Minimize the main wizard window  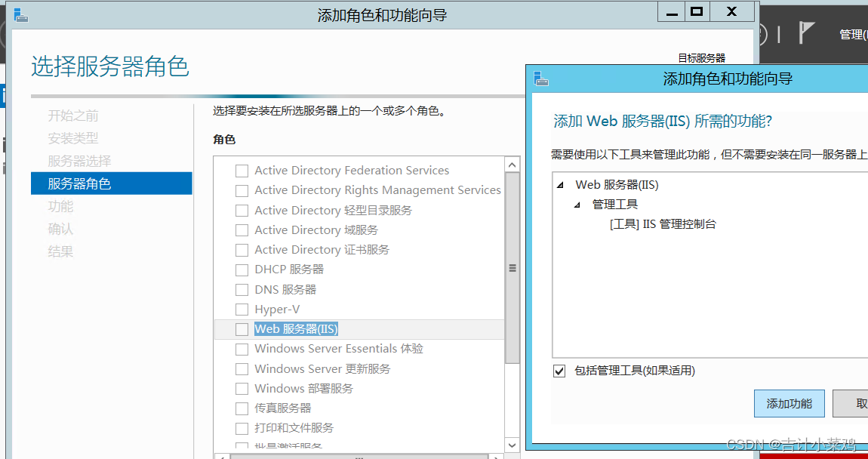[672, 11]
